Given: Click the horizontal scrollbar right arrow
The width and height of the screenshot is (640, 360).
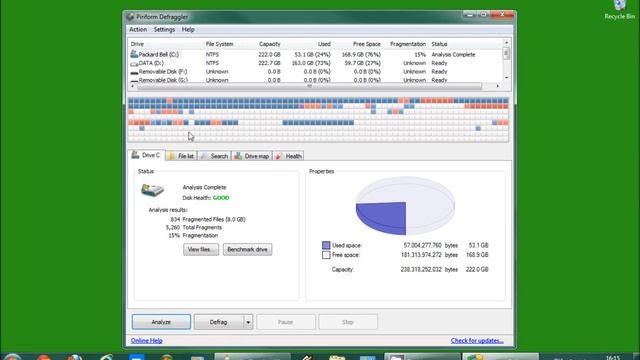Looking at the screenshot, I should pos(498,86).
